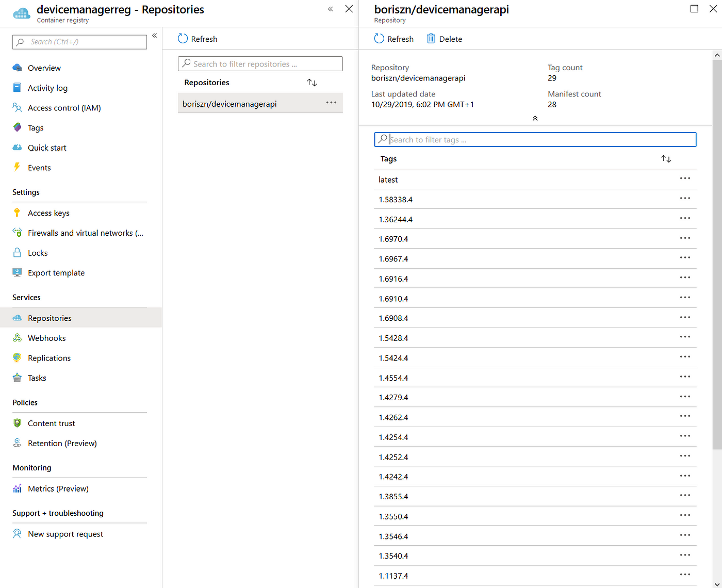This screenshot has height=588, width=722.
Task: Click Refresh in Repositories blade
Action: [198, 39]
